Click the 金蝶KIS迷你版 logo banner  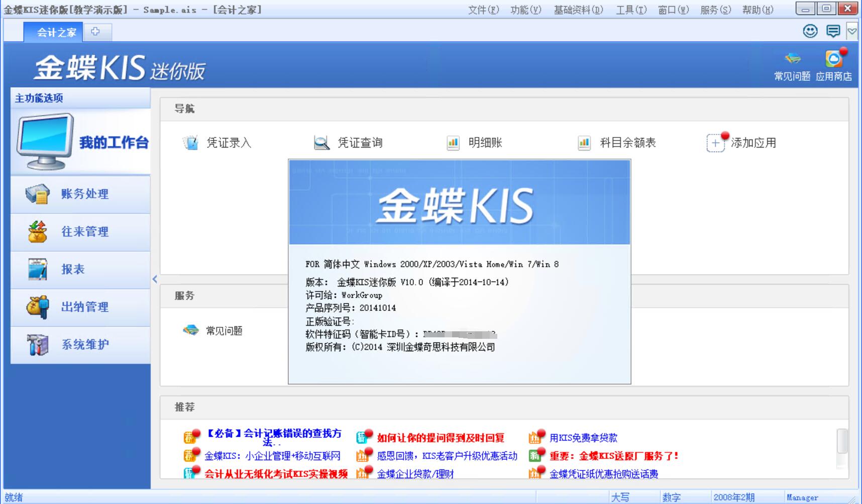(x=120, y=67)
